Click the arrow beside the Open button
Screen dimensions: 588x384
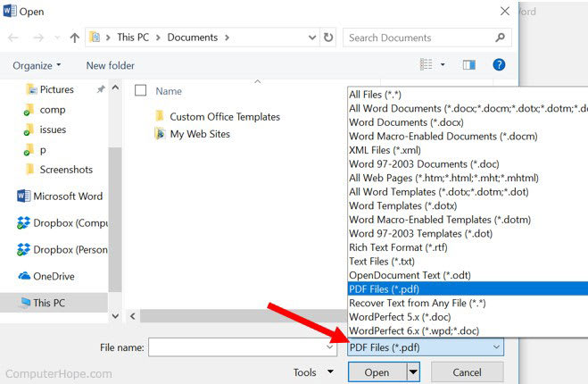(412, 372)
